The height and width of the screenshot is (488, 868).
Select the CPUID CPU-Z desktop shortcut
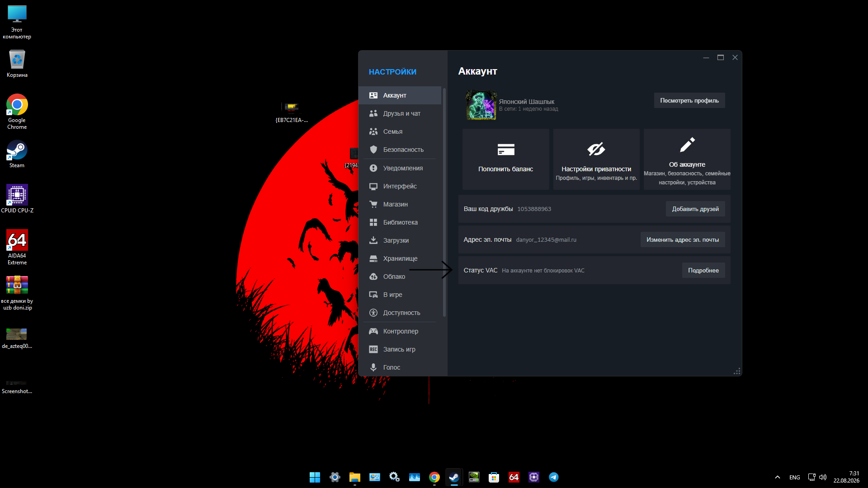[x=17, y=199]
